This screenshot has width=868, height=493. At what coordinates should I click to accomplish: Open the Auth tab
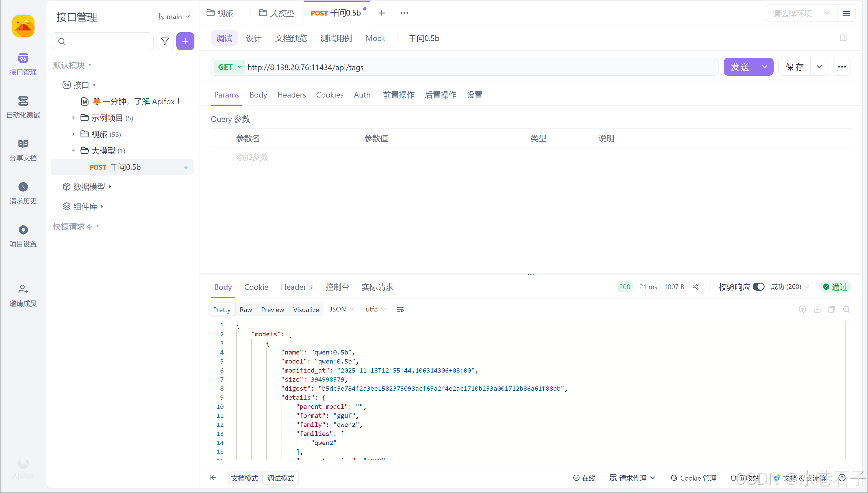362,95
